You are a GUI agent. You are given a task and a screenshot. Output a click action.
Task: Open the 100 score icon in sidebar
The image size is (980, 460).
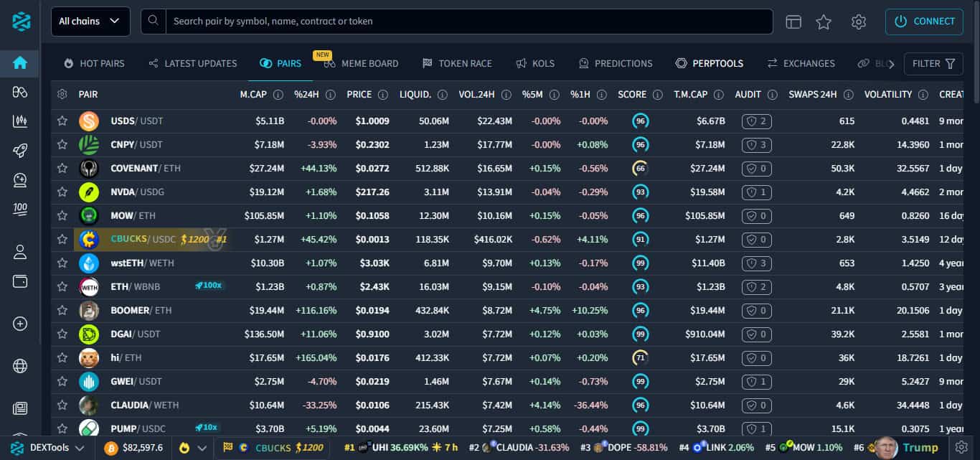click(x=20, y=209)
